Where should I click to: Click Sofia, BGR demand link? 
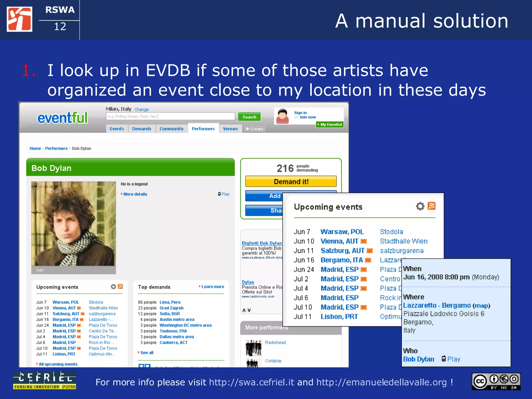coord(170,314)
